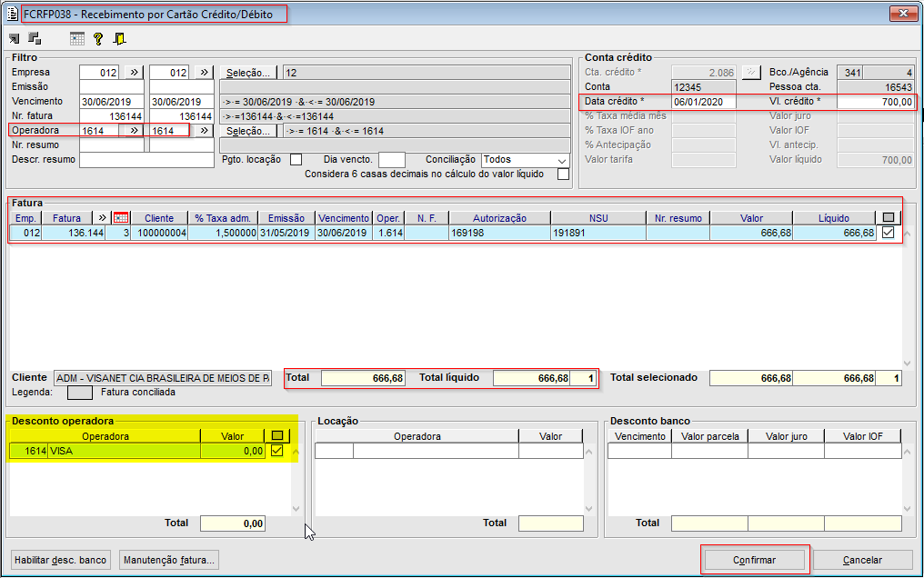Click the second Vencimento date field

(182, 101)
